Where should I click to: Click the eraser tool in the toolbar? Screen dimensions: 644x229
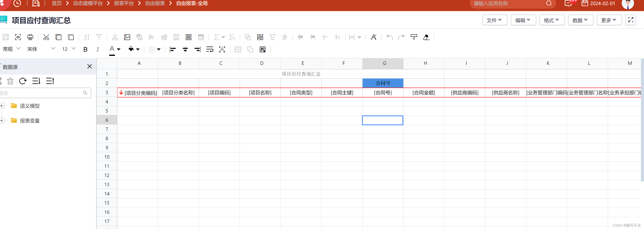coord(426,37)
